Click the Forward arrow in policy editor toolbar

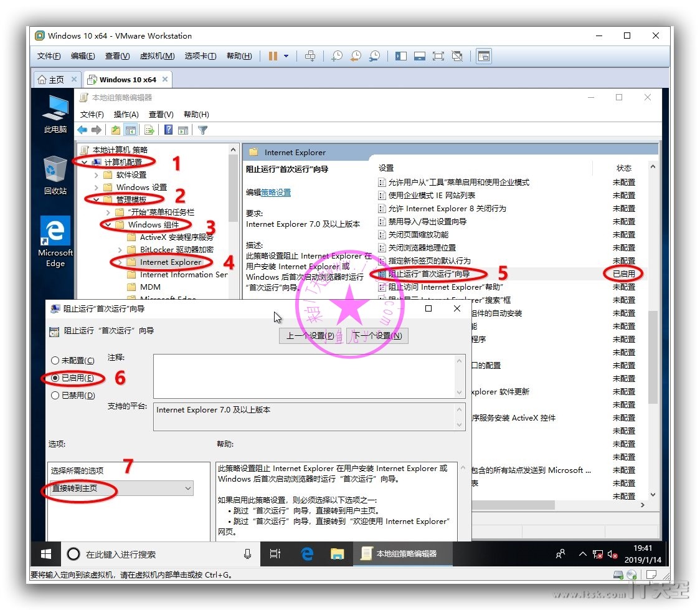tap(97, 130)
